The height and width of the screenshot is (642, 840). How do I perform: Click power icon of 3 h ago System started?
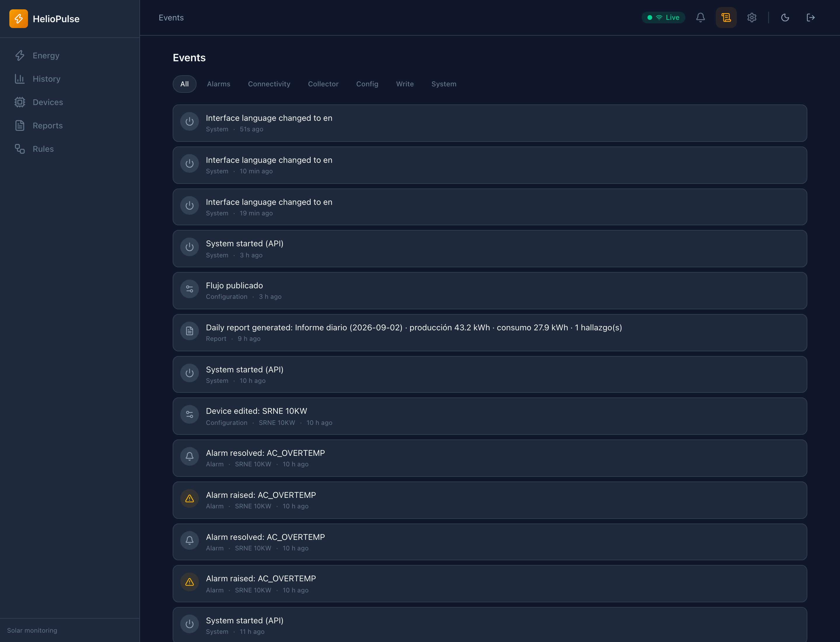pyautogui.click(x=190, y=247)
